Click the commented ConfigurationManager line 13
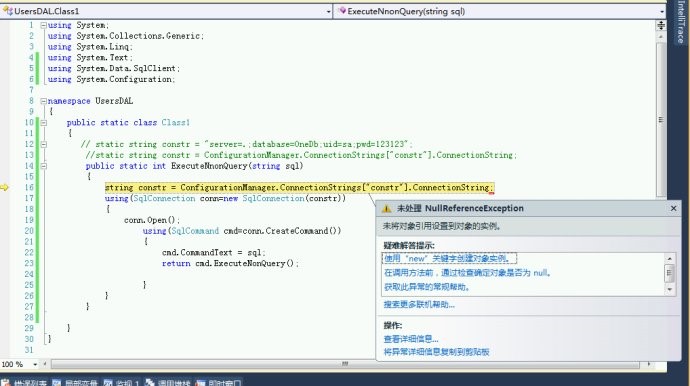 click(301, 155)
